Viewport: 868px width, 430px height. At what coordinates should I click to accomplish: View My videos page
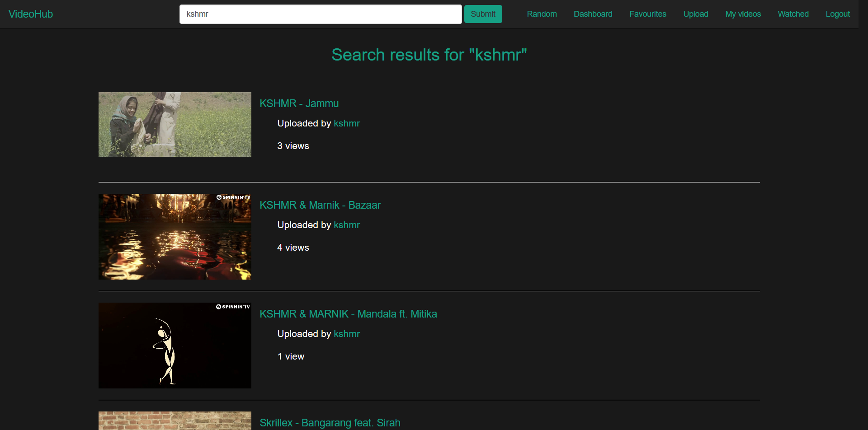point(743,14)
